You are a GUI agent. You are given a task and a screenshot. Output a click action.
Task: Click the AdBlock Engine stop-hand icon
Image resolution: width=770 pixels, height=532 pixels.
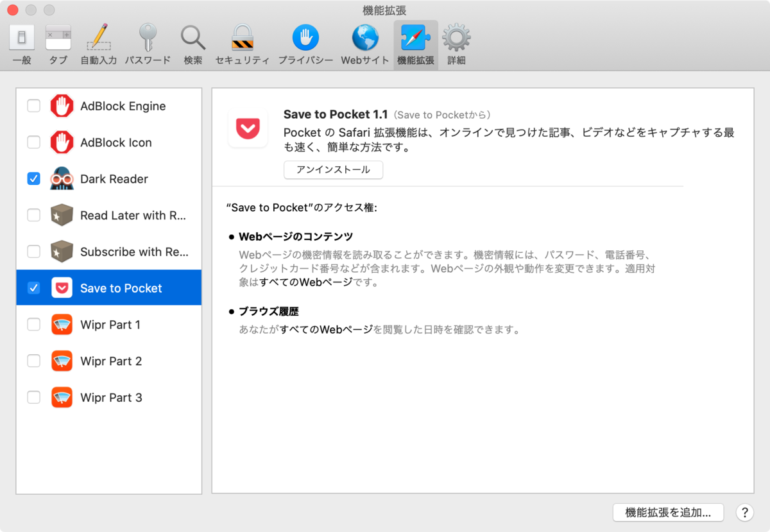pos(62,106)
